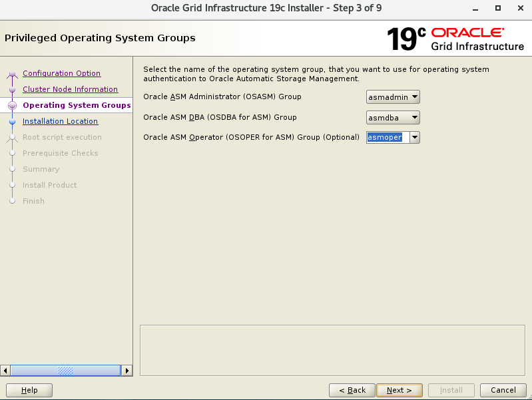Viewport: 532px width, 400px height.
Task: Click the Cluster Node Information step bullet
Action: click(x=12, y=90)
